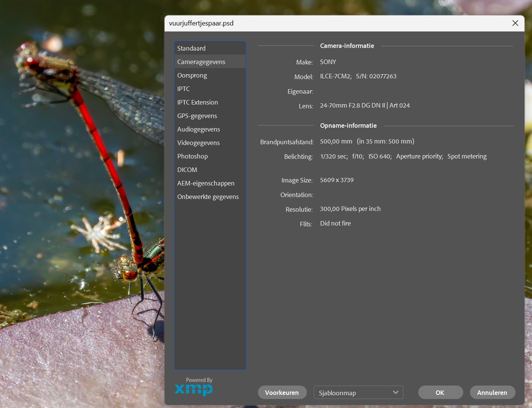This screenshot has height=408, width=532.
Task: Click the exposure value 1/320 sec
Action: tap(334, 156)
